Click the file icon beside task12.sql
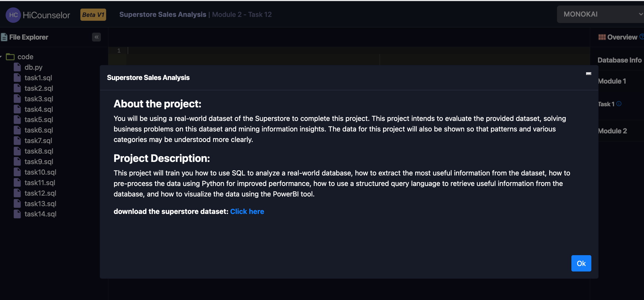The width and height of the screenshot is (644, 300). (x=17, y=193)
